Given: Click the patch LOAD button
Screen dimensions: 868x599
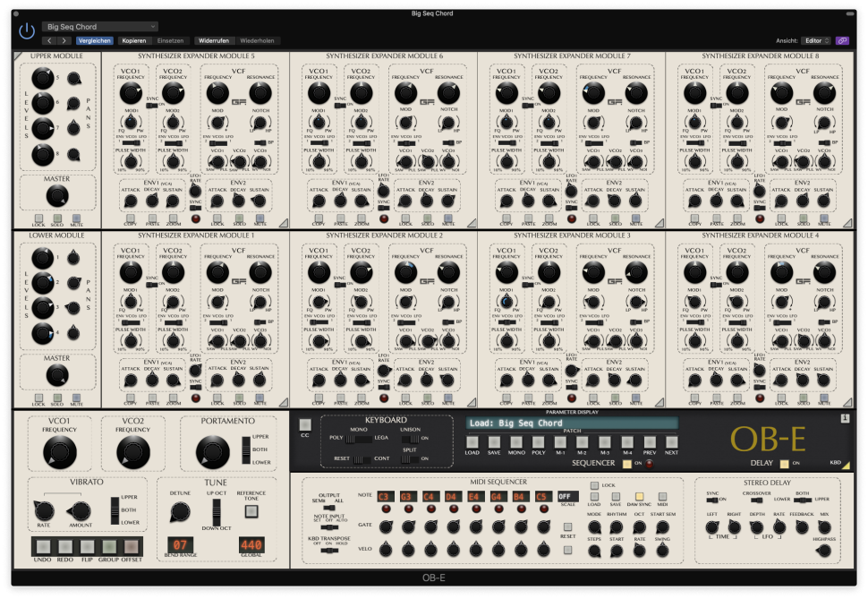Looking at the screenshot, I should click(472, 441).
